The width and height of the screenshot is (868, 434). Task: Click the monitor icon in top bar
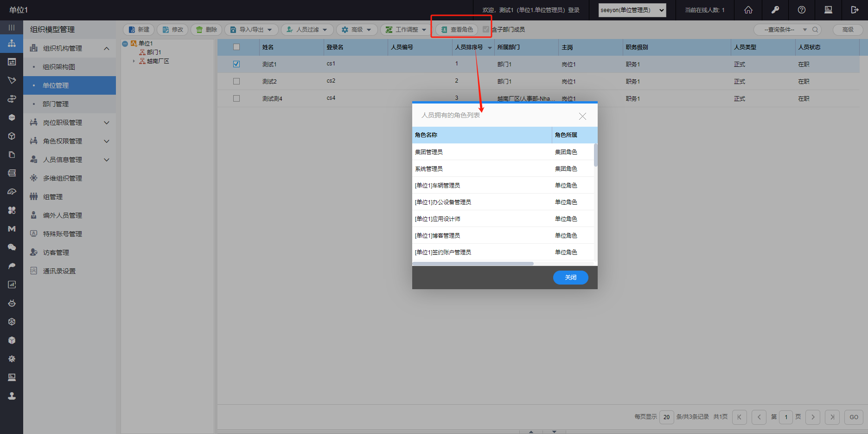coord(828,10)
